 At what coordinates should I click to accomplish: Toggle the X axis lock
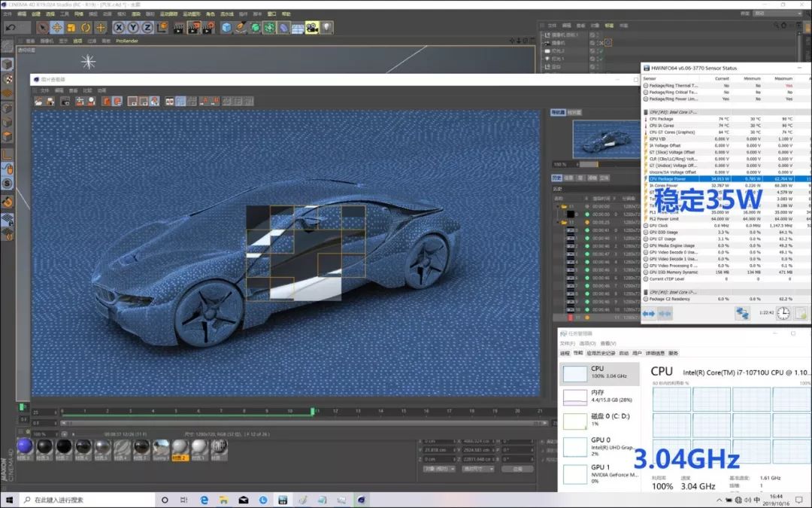click(x=120, y=28)
